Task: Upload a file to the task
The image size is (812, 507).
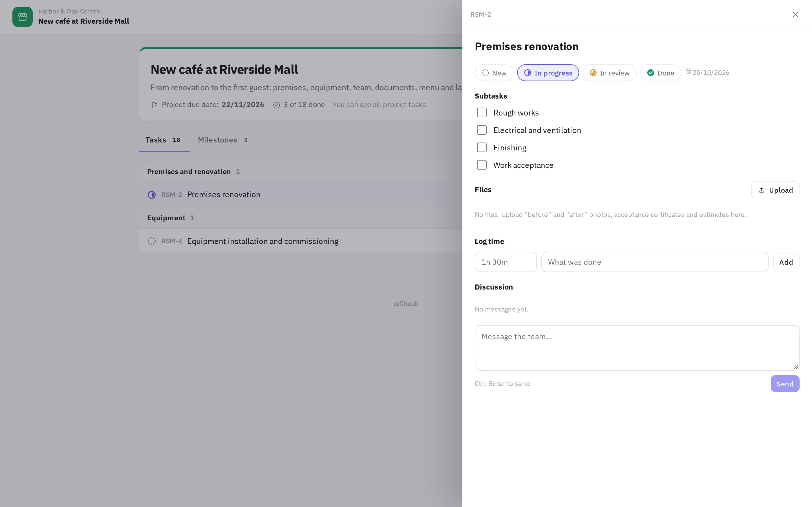Action: click(775, 190)
